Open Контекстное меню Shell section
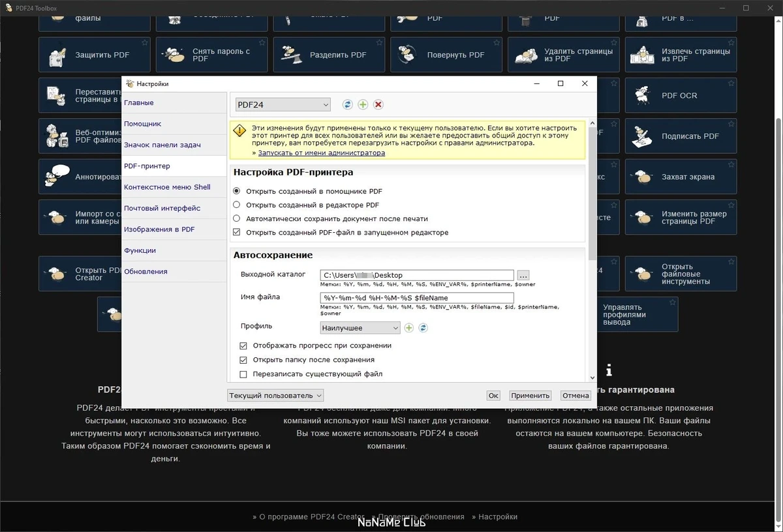Viewport: 783px width, 532px height. [174, 187]
